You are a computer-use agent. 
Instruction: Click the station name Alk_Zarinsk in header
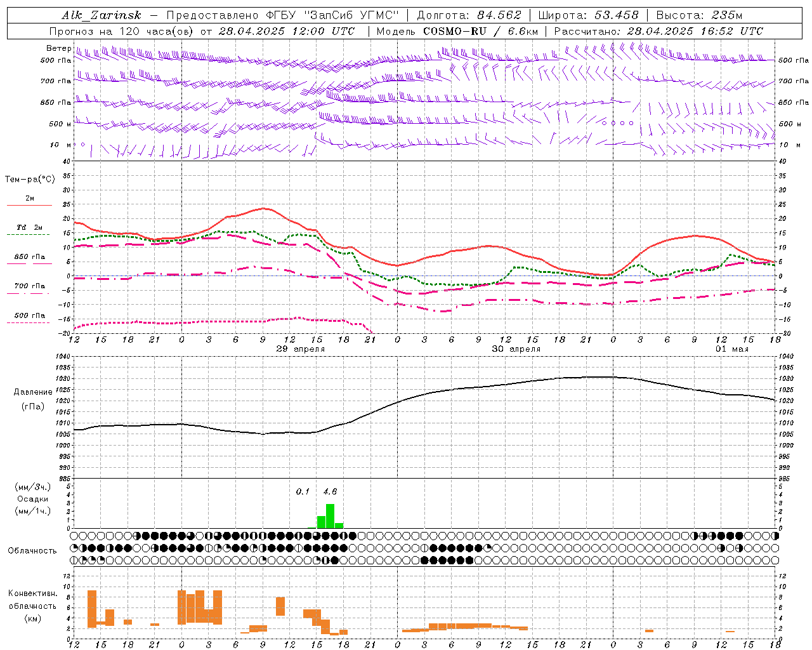pos(101,16)
